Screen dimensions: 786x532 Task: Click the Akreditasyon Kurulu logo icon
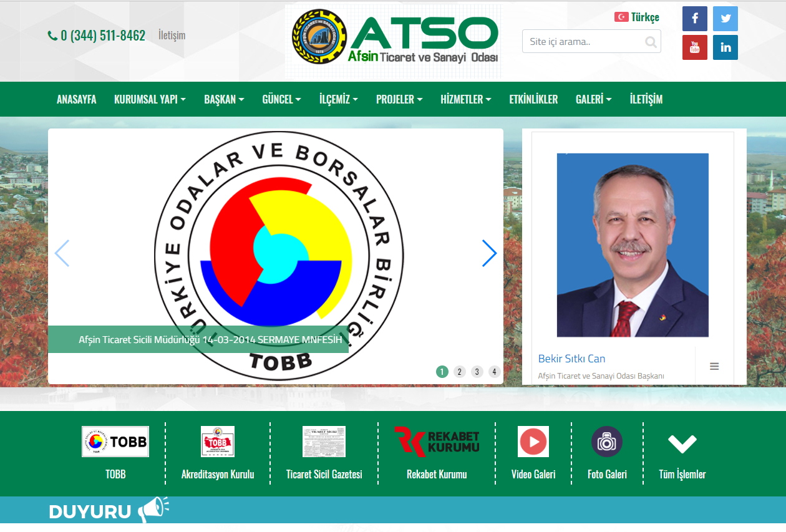tap(218, 442)
